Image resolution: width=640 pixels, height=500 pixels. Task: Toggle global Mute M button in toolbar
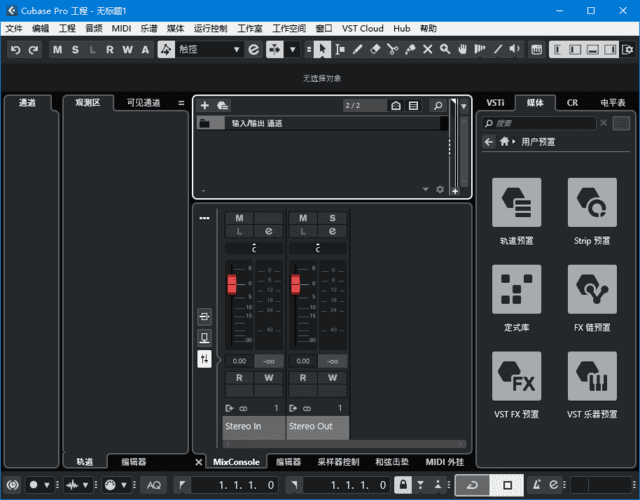[x=58, y=50]
